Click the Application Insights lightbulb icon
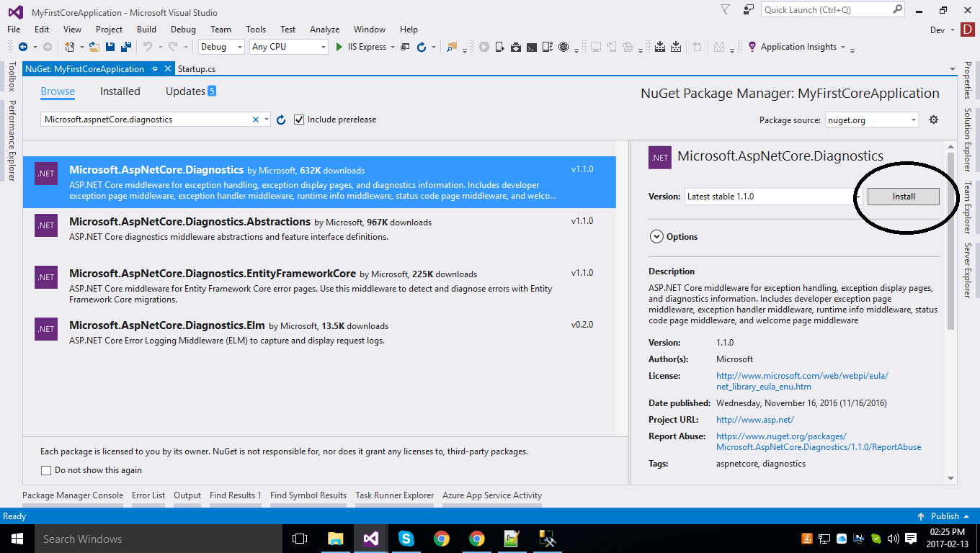980x553 pixels. (x=752, y=47)
